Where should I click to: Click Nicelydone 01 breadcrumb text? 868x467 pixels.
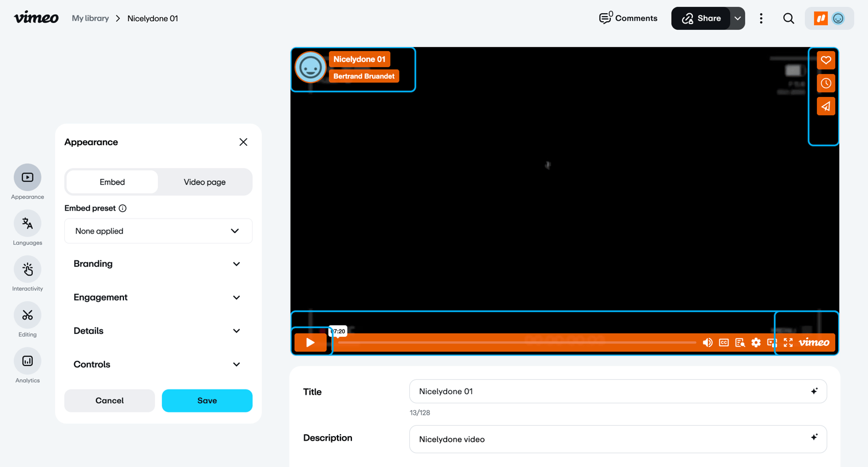153,18
